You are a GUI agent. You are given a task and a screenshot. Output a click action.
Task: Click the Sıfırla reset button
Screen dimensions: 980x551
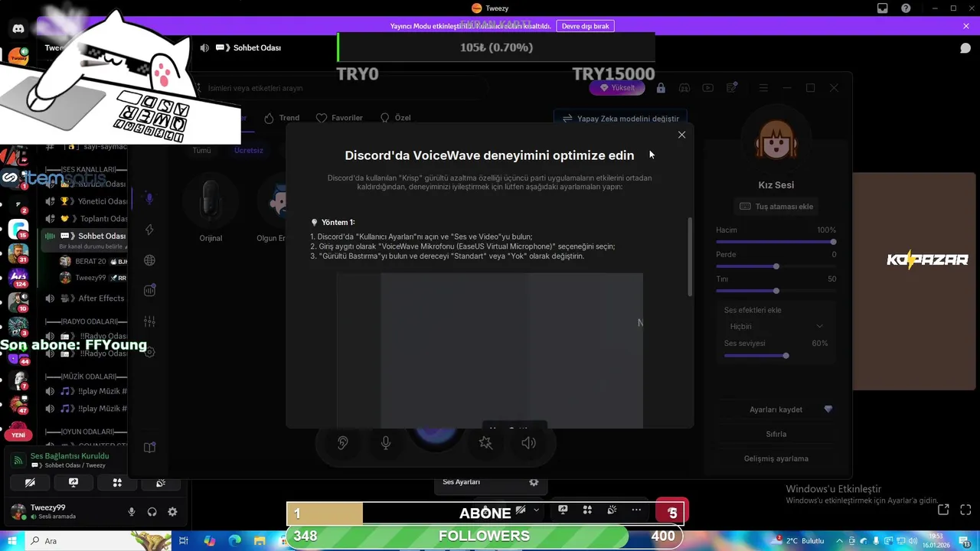point(776,434)
